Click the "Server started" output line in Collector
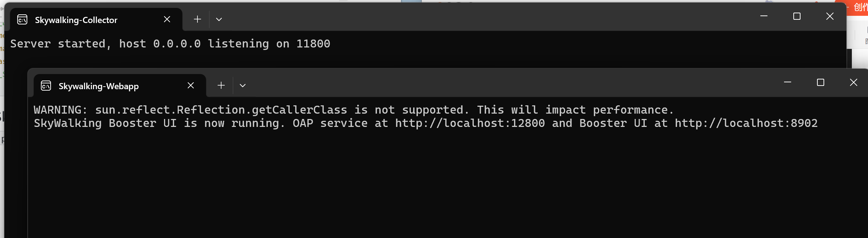The height and width of the screenshot is (238, 868). (x=170, y=44)
